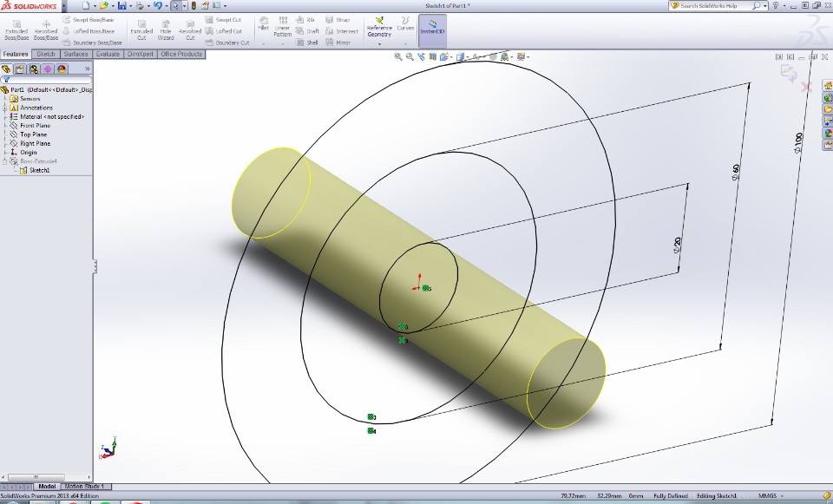
Task: Switch to the Office Products tab
Action: tap(181, 54)
